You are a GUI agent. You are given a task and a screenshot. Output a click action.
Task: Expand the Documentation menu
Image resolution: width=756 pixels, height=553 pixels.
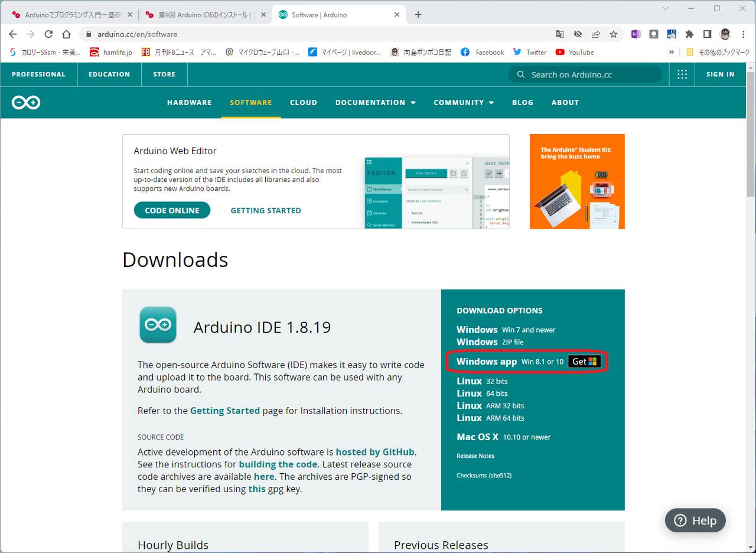point(376,103)
